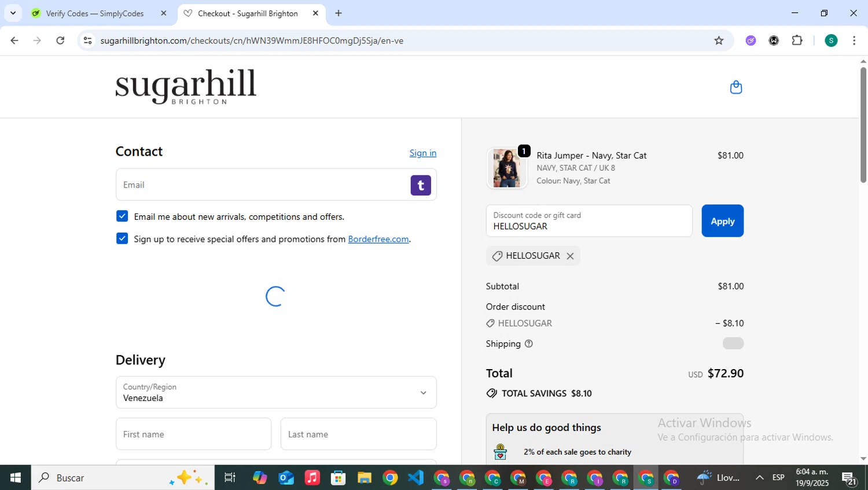Screen dimensions: 868x490
Task: Click the black circular extension icon
Action: click(x=774, y=40)
